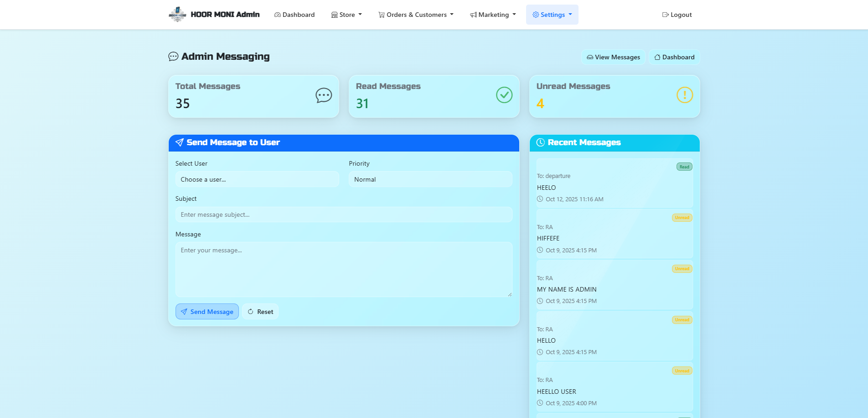868x418 pixels.
Task: Click the HOOR MONI logo image
Action: [177, 15]
